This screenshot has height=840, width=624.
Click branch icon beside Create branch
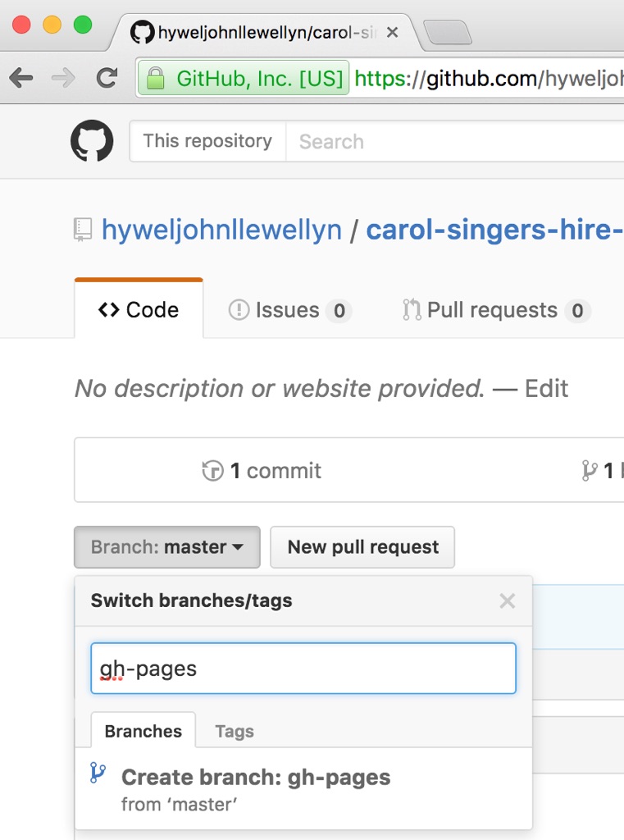(98, 773)
